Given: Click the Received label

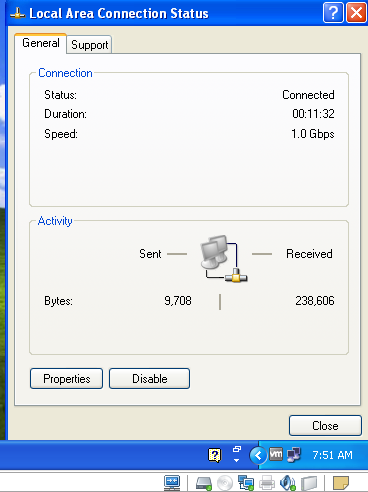Looking at the screenshot, I should tap(309, 254).
